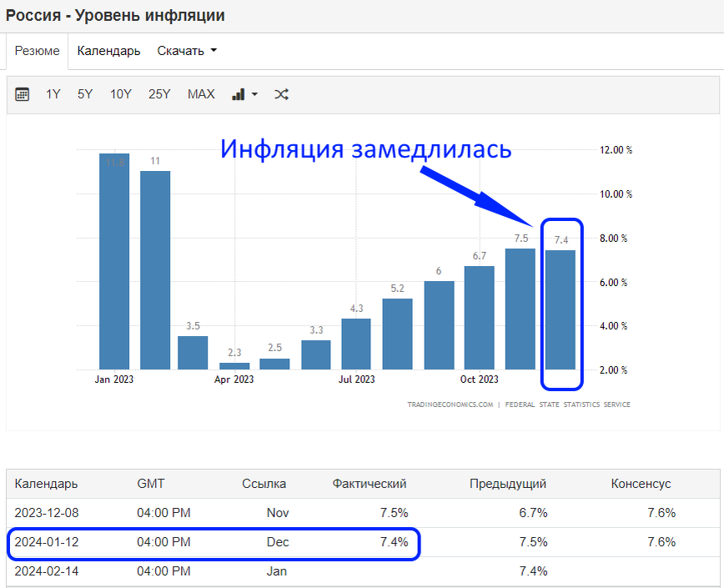Click the GMT column header

click(x=150, y=484)
